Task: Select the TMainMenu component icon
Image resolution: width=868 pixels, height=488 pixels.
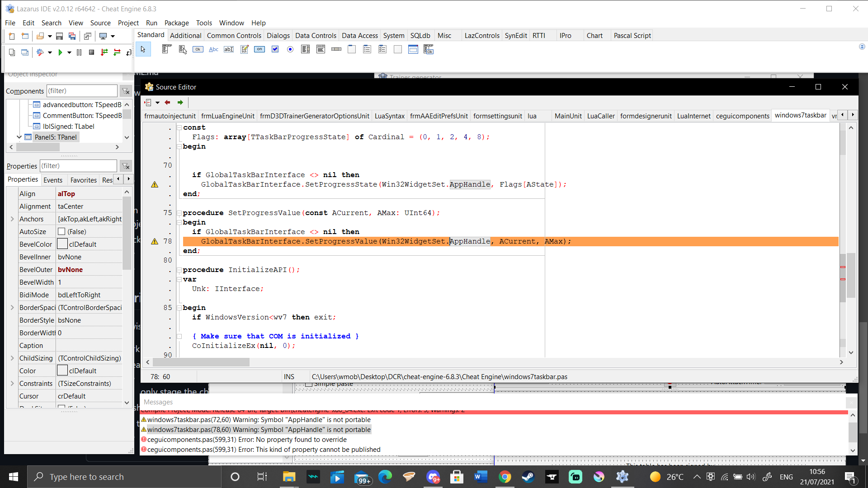Action: [x=166, y=49]
